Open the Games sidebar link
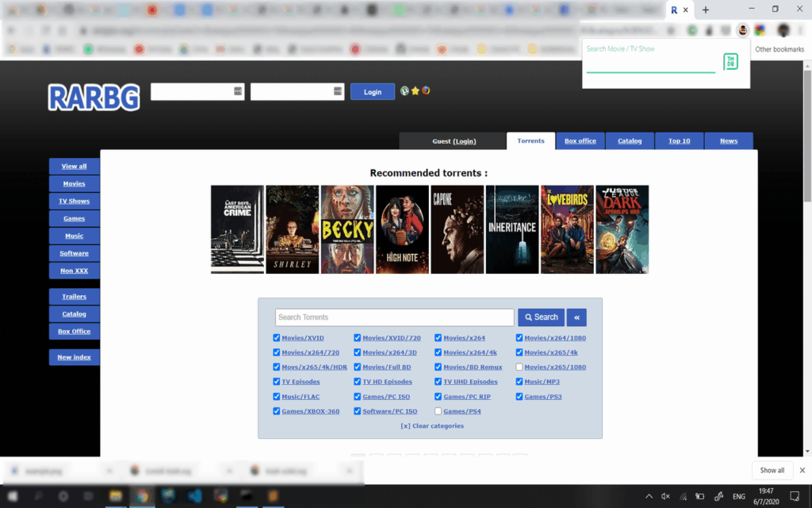 74,219
